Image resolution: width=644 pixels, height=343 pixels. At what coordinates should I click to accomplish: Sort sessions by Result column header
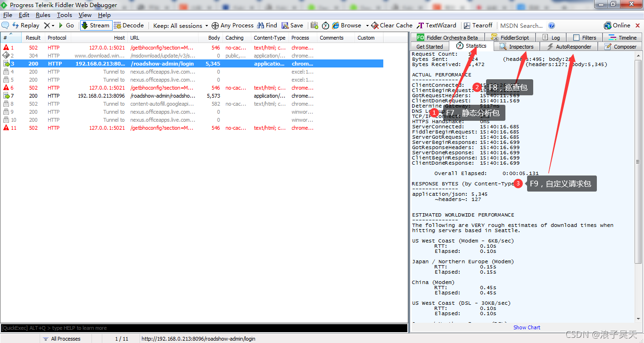point(33,38)
